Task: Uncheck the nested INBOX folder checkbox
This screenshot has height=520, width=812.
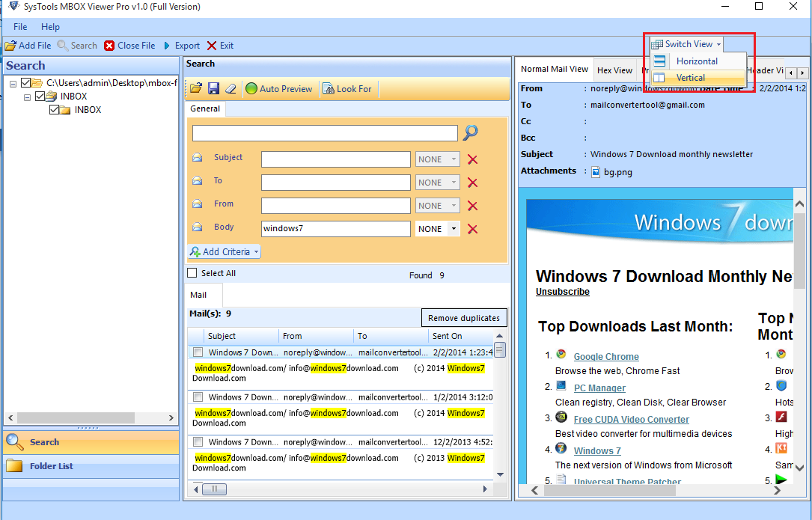Action: coord(54,110)
